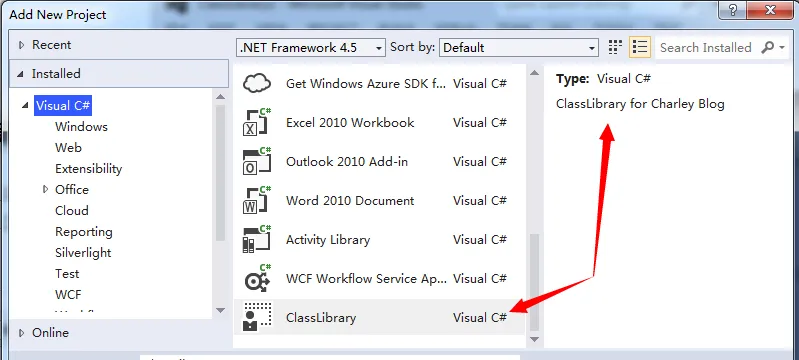
Task: Collapse the Visual C# tree node
Action: click(x=24, y=106)
